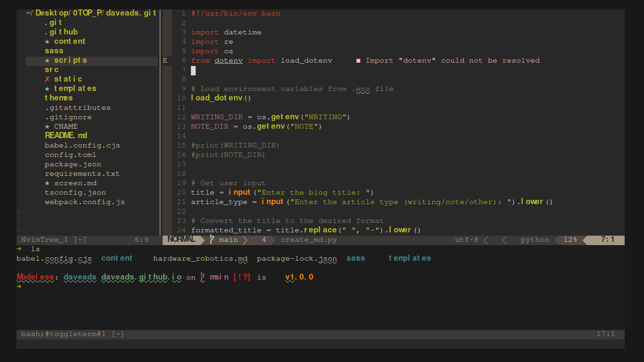Click the create_md.py filename in the statusline
This screenshot has width=644, height=362.
pyautogui.click(x=309, y=240)
